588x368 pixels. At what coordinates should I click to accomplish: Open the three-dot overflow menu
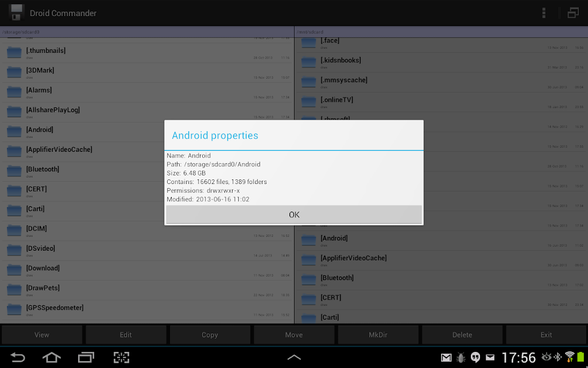point(543,13)
